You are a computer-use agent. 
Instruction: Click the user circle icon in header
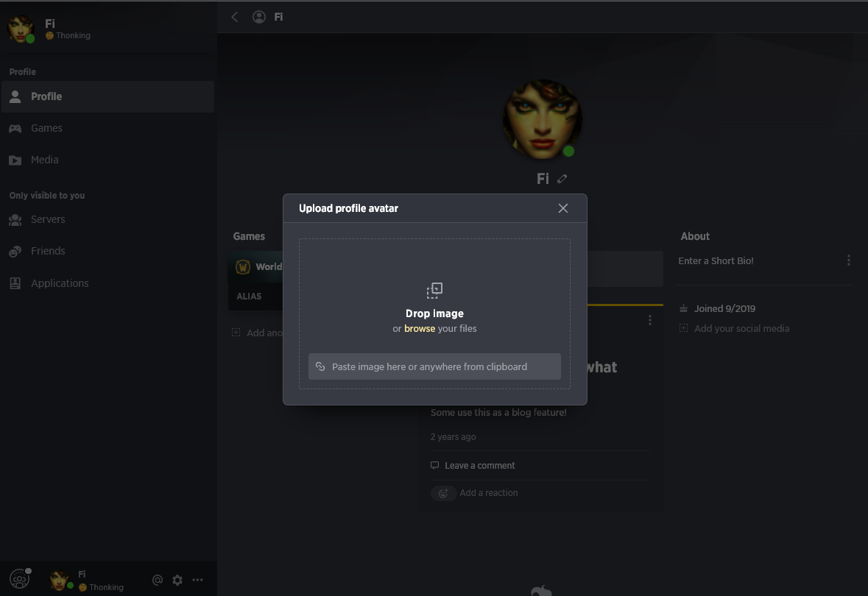point(259,17)
